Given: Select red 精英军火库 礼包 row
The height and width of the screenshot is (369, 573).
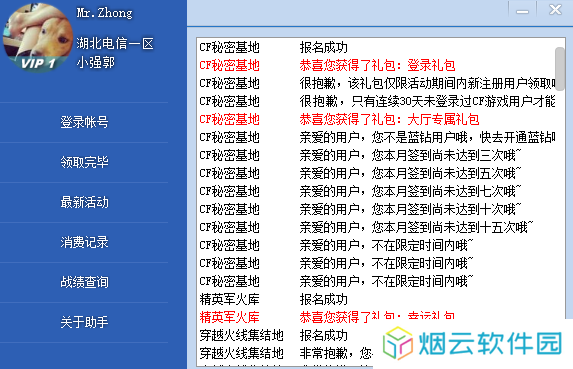Looking at the screenshot, I should pos(377,317).
